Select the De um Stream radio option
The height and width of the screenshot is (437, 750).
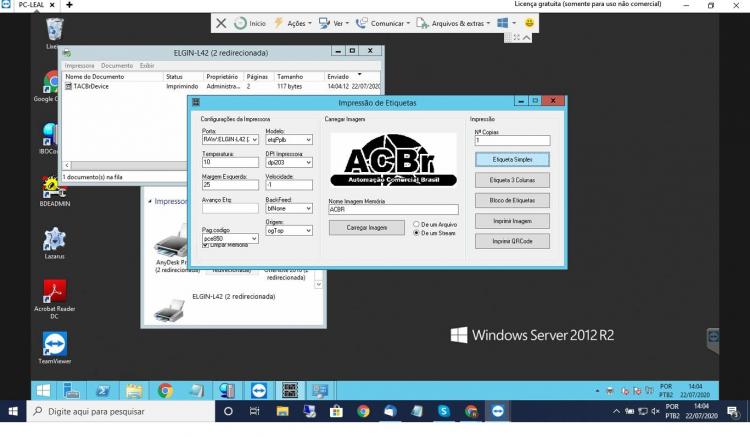pyautogui.click(x=416, y=233)
